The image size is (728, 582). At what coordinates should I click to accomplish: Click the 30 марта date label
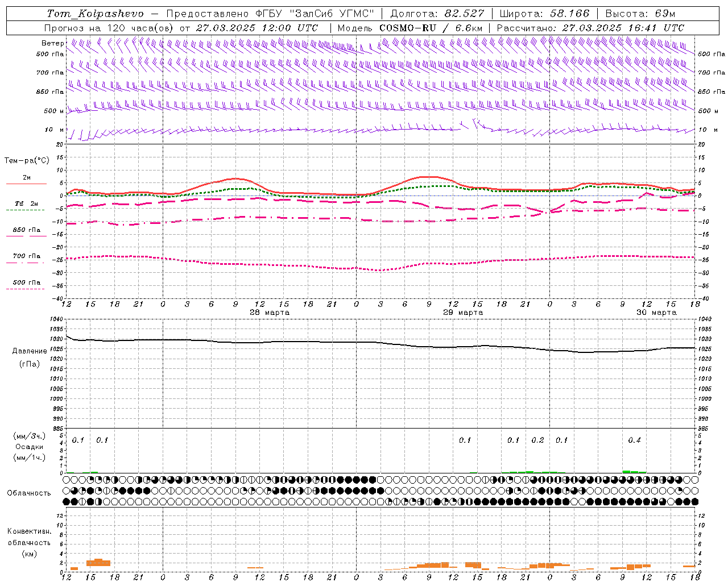(656, 313)
